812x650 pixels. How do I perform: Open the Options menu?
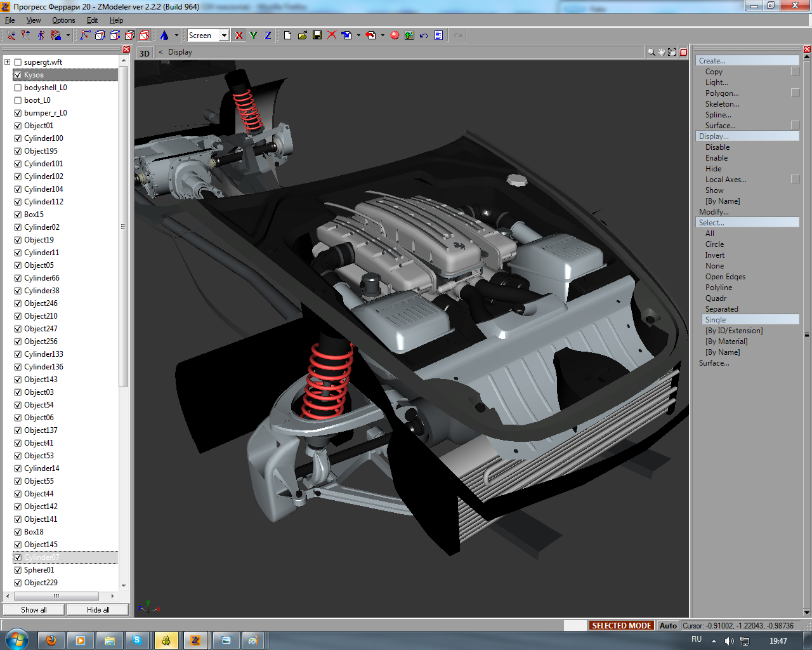coord(63,20)
